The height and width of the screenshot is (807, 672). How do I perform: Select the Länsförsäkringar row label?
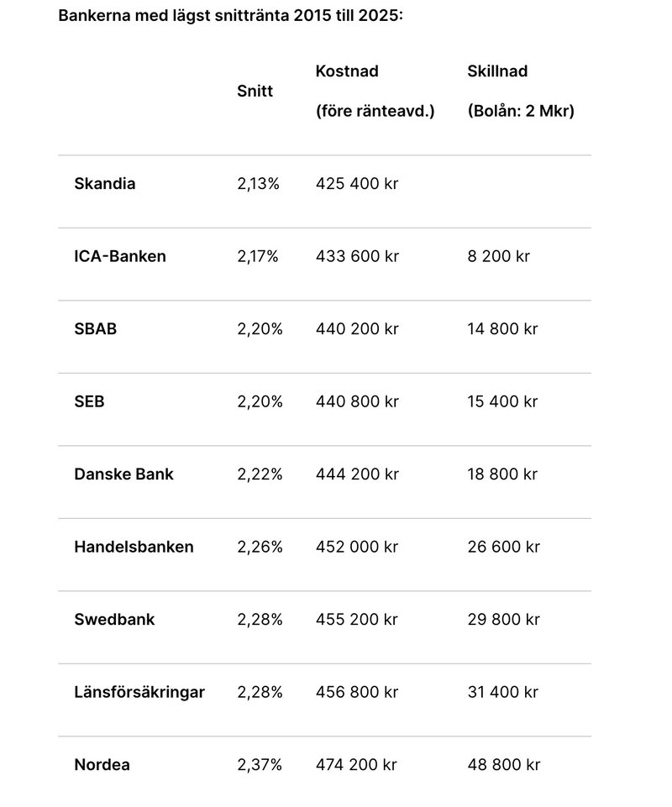point(139,693)
